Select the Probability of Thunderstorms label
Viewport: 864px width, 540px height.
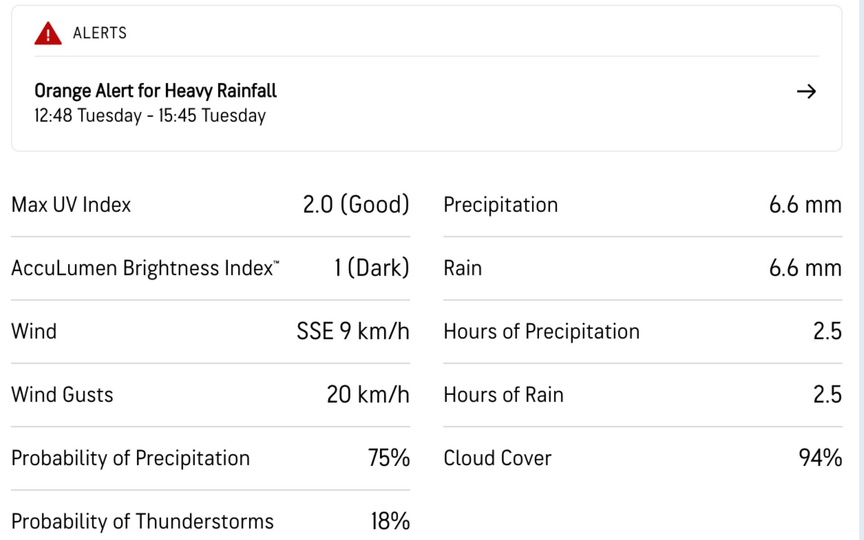[x=142, y=521]
